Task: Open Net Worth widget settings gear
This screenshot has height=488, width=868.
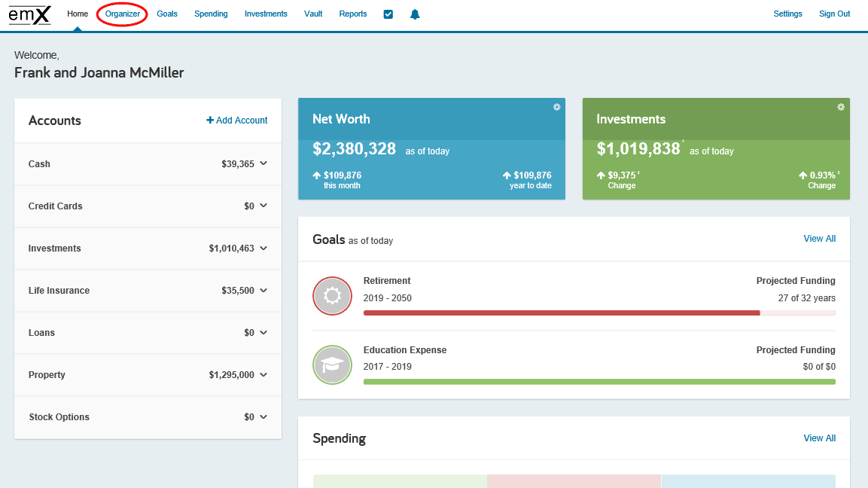Action: (x=556, y=107)
